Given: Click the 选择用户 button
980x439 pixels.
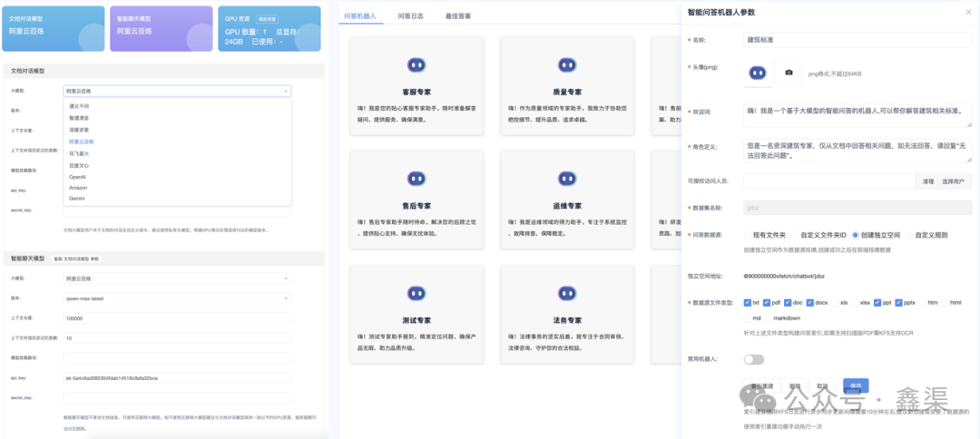Looking at the screenshot, I should [x=954, y=181].
